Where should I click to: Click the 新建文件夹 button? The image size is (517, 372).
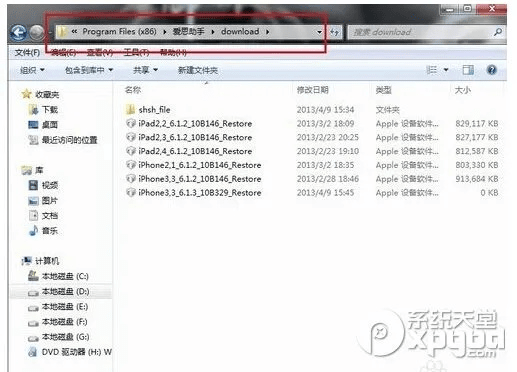(x=198, y=70)
